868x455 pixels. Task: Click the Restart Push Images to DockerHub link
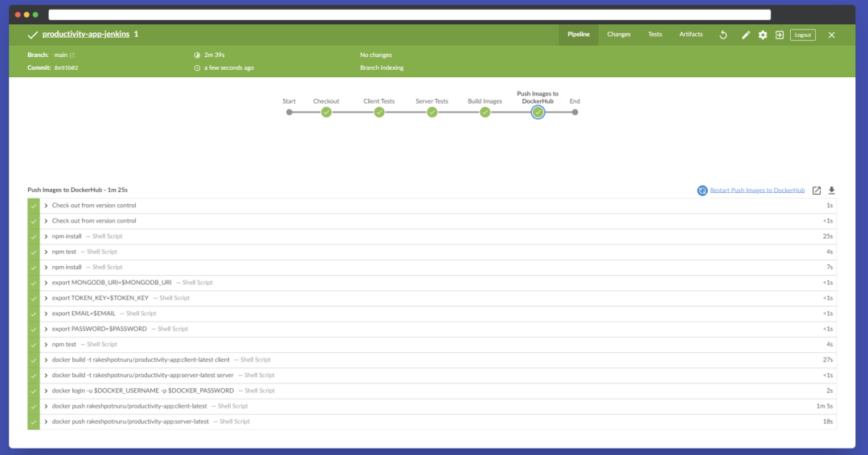757,191
